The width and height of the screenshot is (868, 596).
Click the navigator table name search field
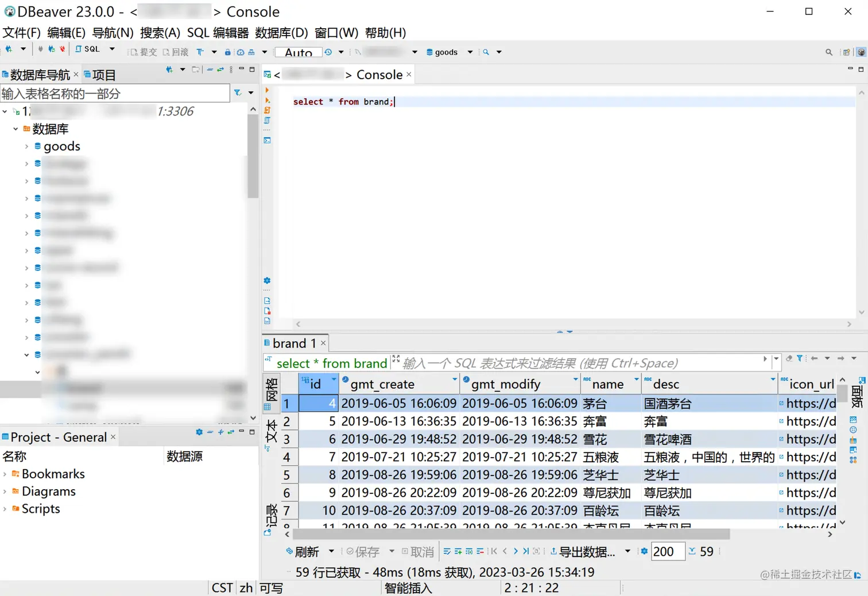tap(115, 94)
